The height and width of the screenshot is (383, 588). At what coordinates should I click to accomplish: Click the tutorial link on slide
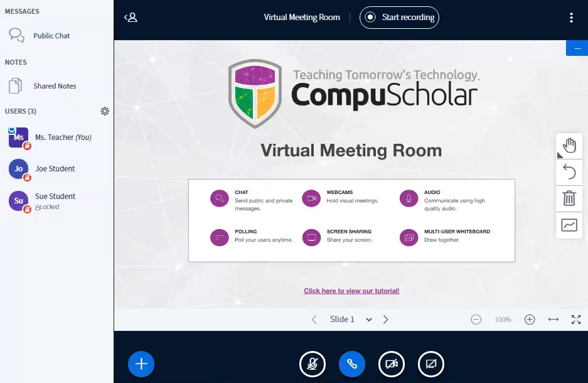[x=352, y=291]
